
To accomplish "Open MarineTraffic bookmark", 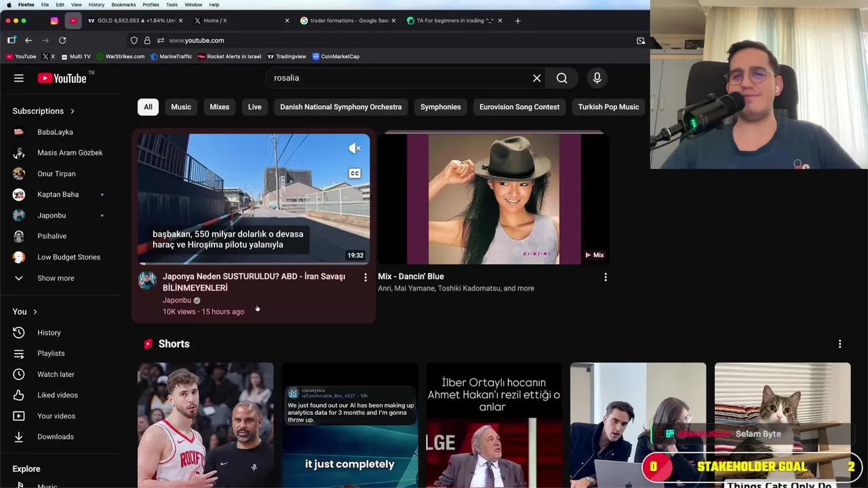I will point(172,57).
